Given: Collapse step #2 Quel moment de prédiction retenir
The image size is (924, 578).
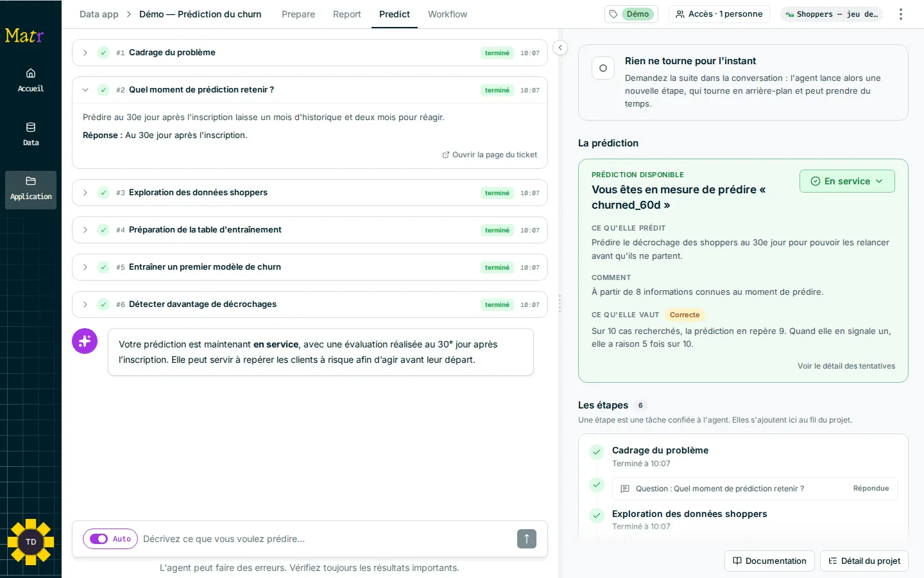Looking at the screenshot, I should point(85,90).
